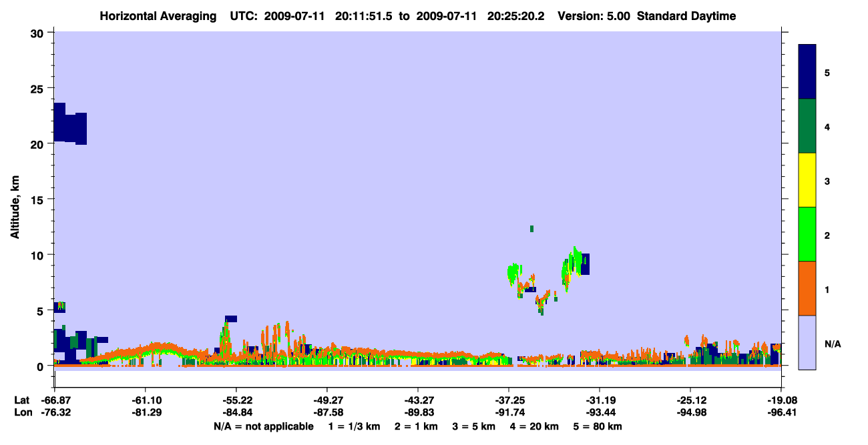The image size is (868, 445).
Task: Click the dark blue block at 9 km beside green cloud
Action: pyautogui.click(x=585, y=264)
